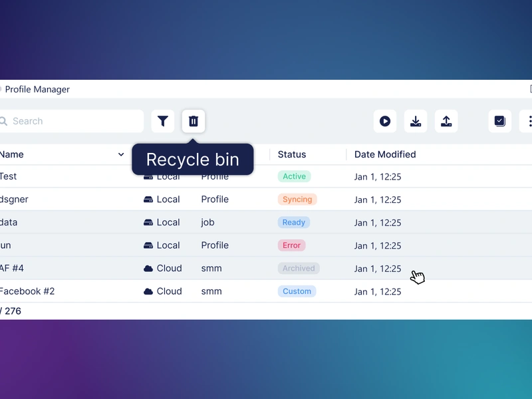Click the Profile Manager window title
The width and height of the screenshot is (532, 399).
tap(37, 89)
